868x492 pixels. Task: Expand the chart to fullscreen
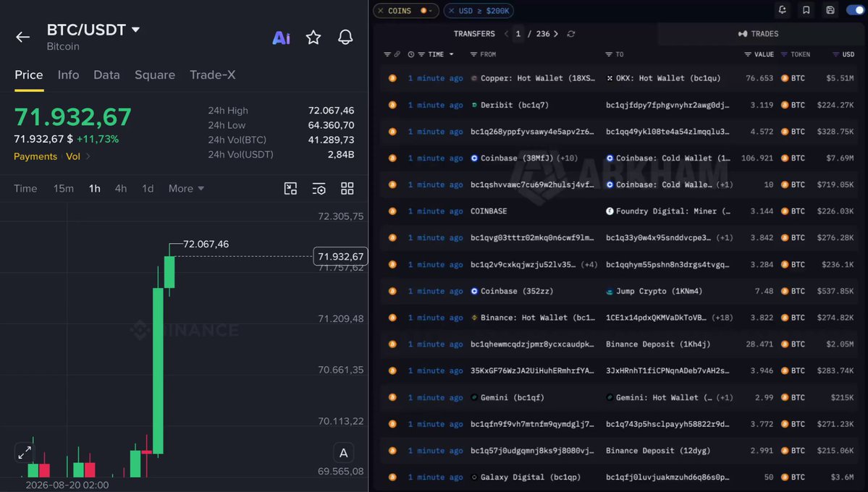pos(25,453)
